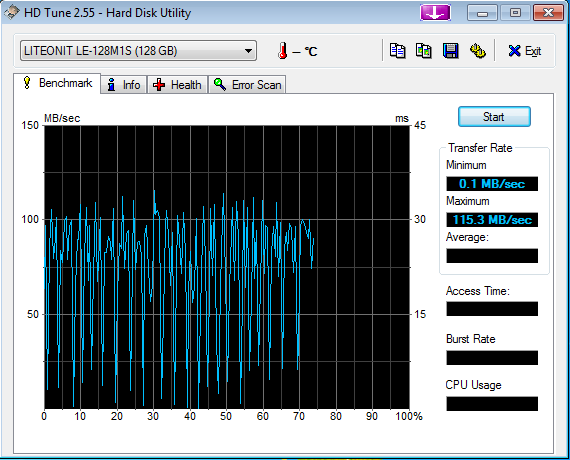The width and height of the screenshot is (570, 460).
Task: Select the Benchmark tab
Action: tap(57, 83)
